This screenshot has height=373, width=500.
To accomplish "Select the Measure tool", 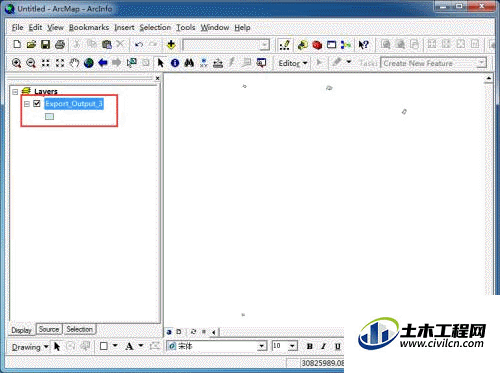I will coord(218,63).
